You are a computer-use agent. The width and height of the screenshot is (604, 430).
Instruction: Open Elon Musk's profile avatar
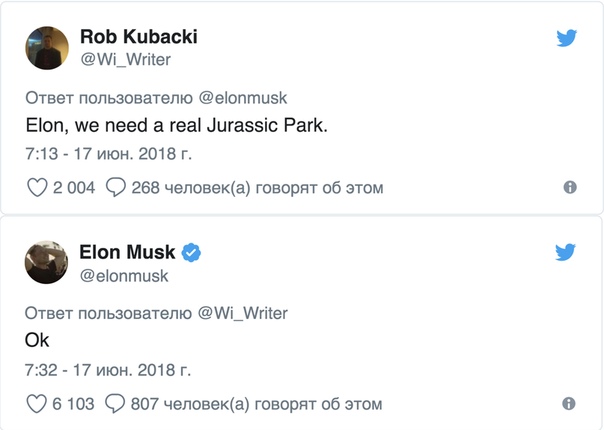click(x=46, y=262)
